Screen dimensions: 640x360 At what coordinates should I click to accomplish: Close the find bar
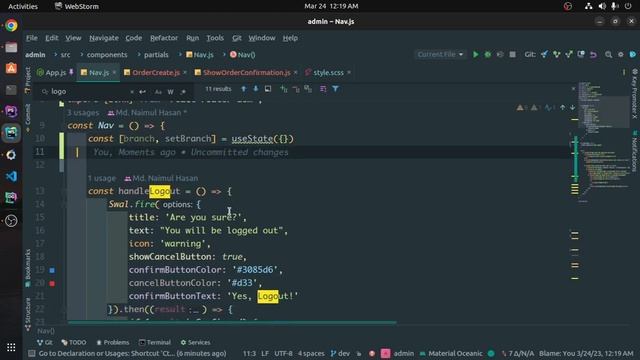tap(573, 89)
